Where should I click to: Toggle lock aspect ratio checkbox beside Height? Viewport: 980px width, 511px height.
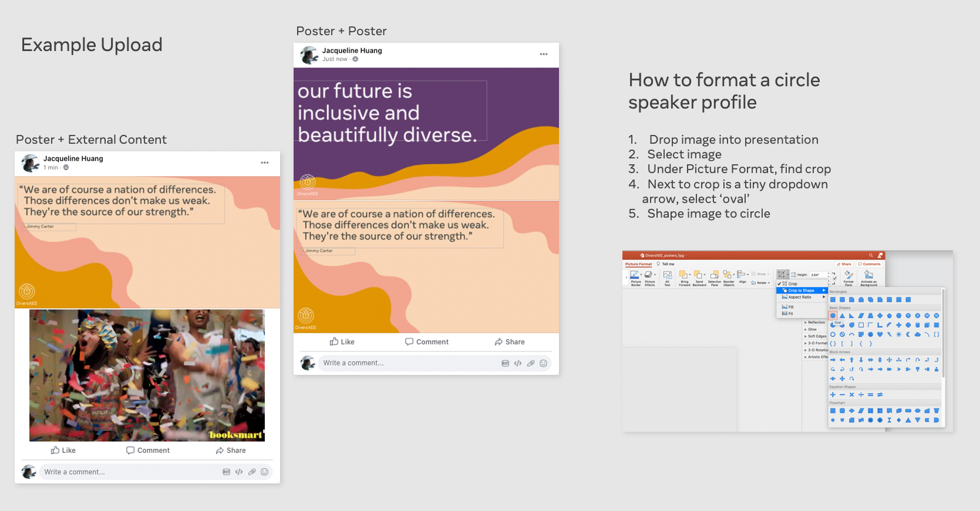(x=834, y=278)
